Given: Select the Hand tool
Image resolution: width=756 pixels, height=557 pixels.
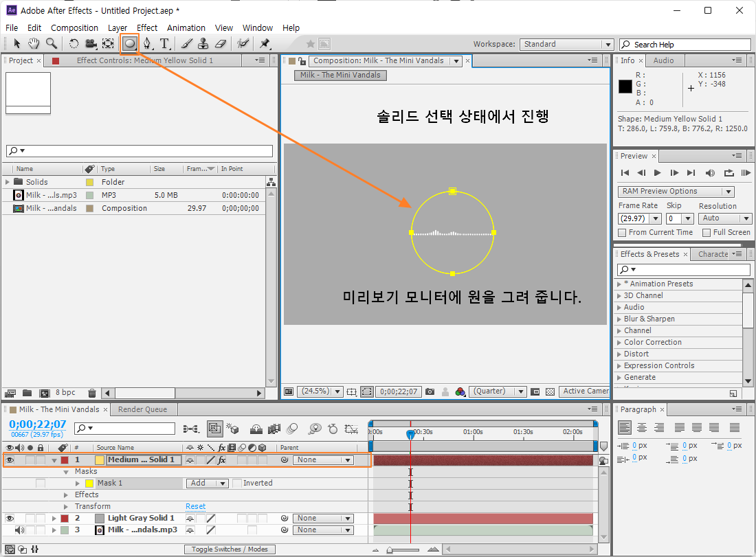Looking at the screenshot, I should (33, 44).
